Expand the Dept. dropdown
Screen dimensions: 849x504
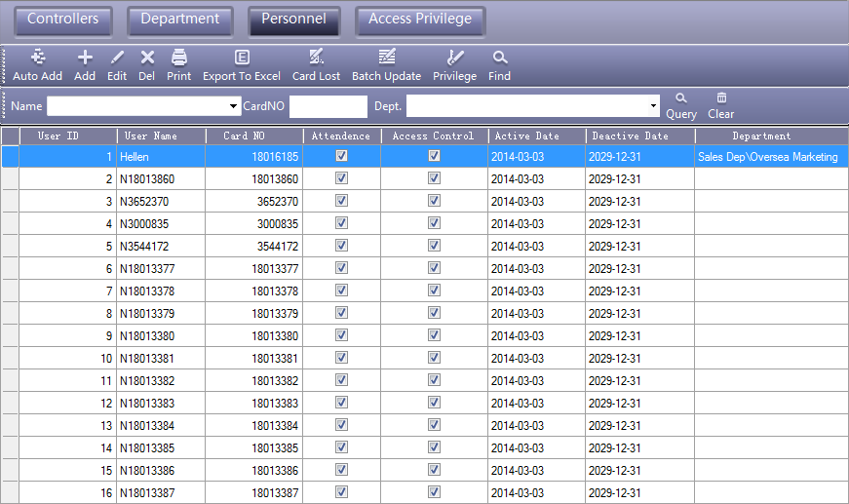pyautogui.click(x=653, y=106)
